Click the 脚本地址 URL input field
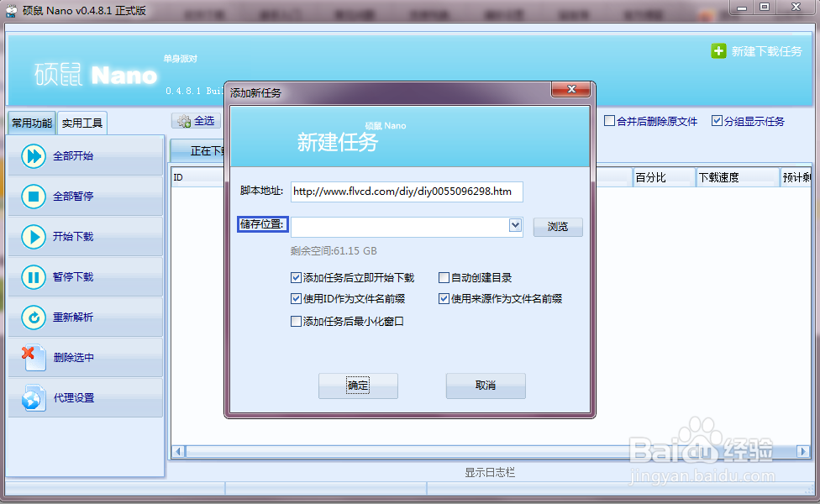820x504 pixels. point(407,192)
